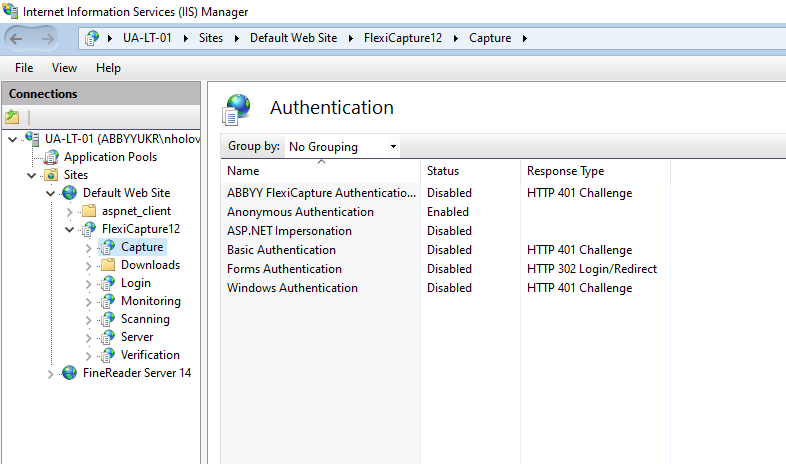Click the Server application icon
The height and width of the screenshot is (464, 786).
[x=108, y=337]
